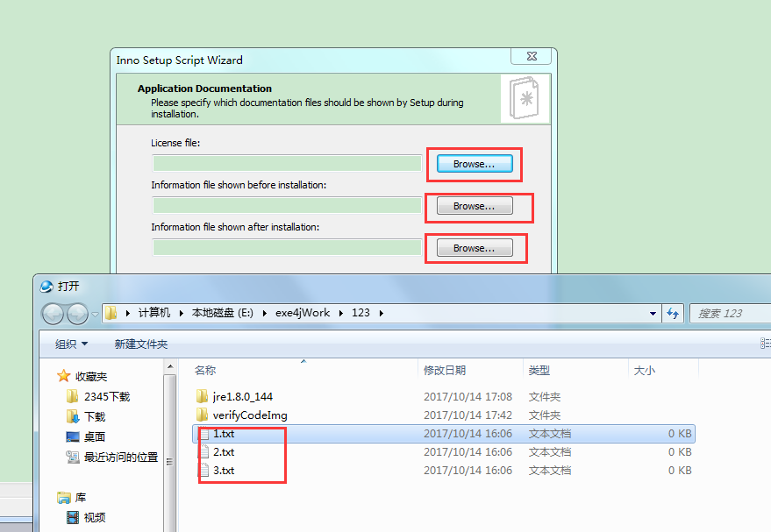The height and width of the screenshot is (532, 771).
Task: Open the address bar history dropdown
Action: (653, 313)
